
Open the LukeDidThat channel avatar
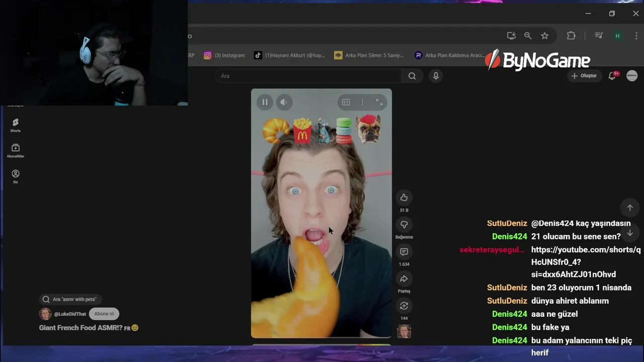45,314
